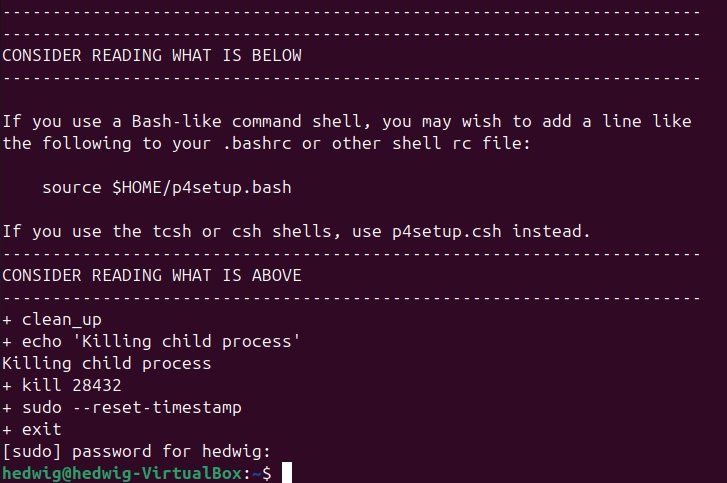
Task: Click the '[sudo] password for hedwig:' line
Action: coord(136,451)
